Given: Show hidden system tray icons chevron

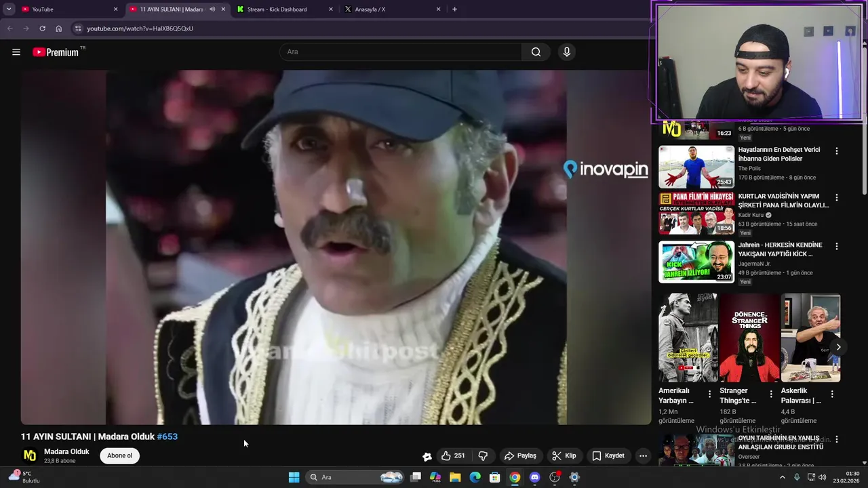Looking at the screenshot, I should tap(782, 477).
